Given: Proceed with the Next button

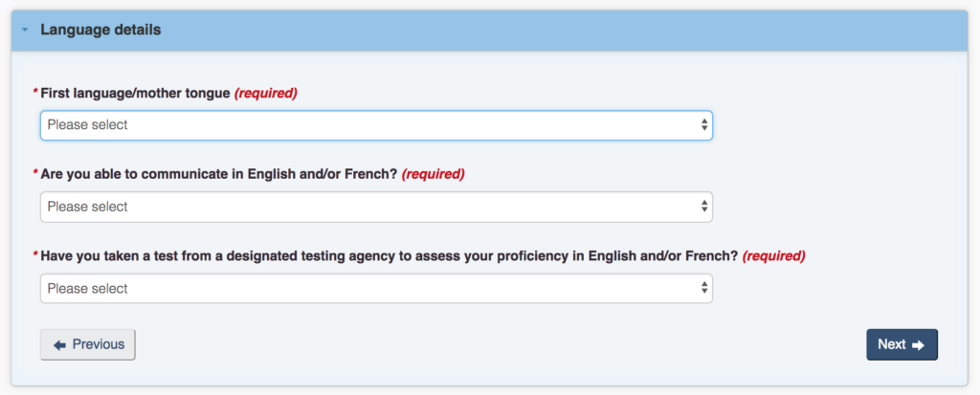Looking at the screenshot, I should pyautogui.click(x=902, y=344).
